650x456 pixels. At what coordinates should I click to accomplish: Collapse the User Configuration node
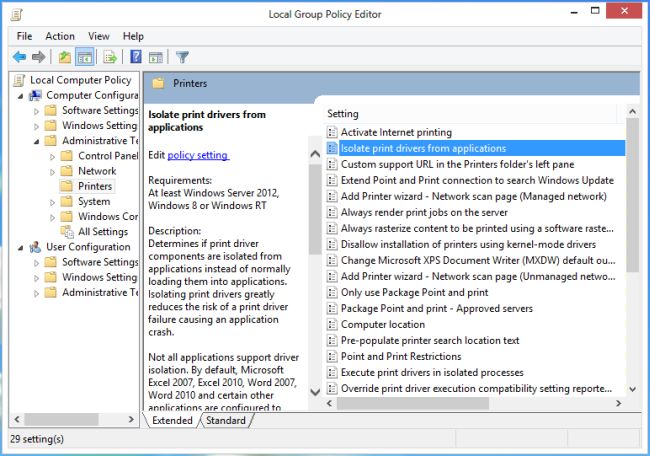pos(21,248)
